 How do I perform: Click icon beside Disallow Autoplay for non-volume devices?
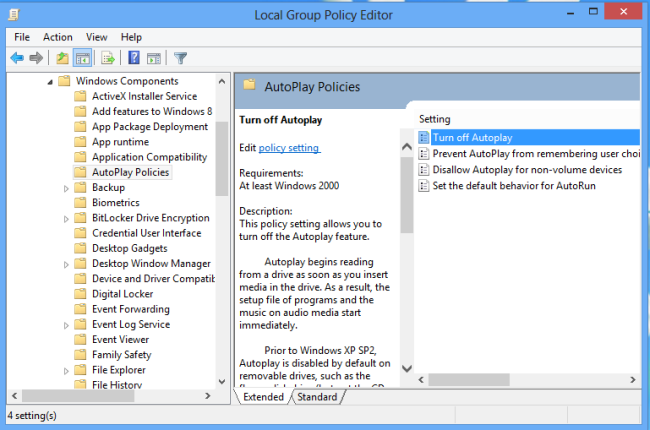pos(424,170)
